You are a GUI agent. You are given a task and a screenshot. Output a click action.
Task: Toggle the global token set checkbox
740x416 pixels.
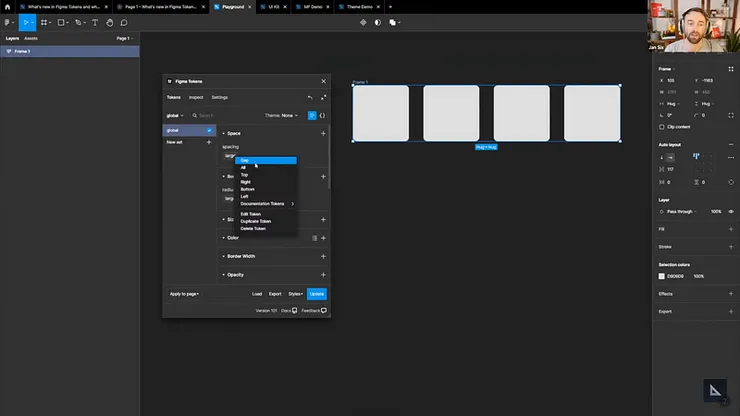pos(209,130)
